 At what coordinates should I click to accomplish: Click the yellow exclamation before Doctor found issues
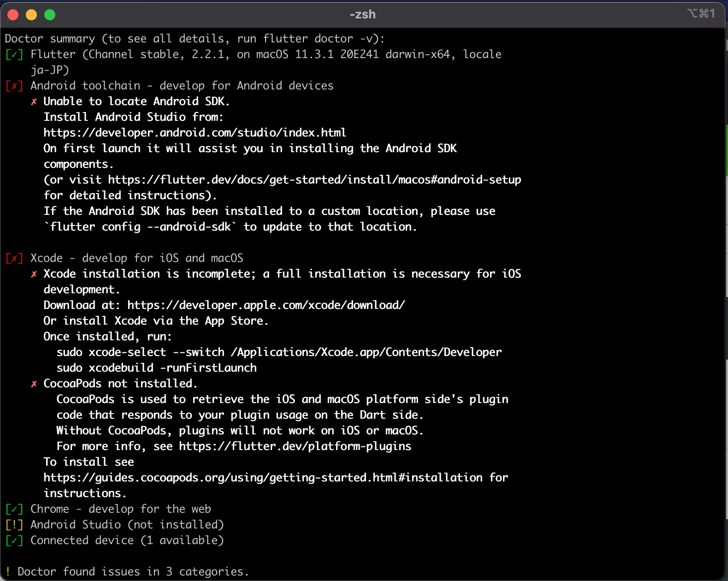pos(8,572)
